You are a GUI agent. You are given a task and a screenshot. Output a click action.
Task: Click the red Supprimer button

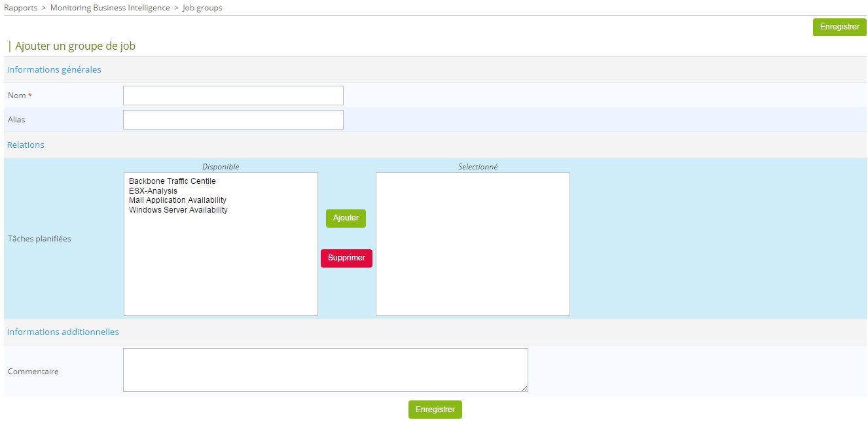coord(346,258)
